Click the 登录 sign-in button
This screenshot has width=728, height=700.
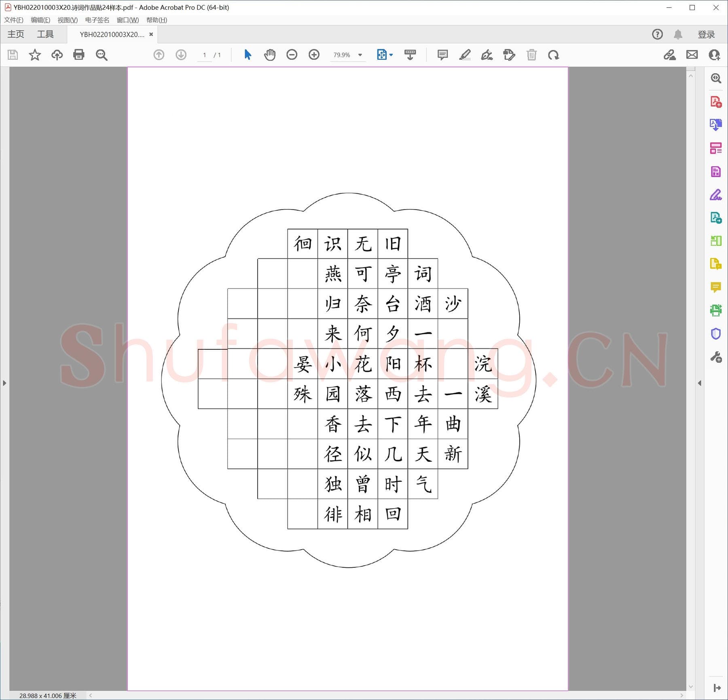coord(707,34)
